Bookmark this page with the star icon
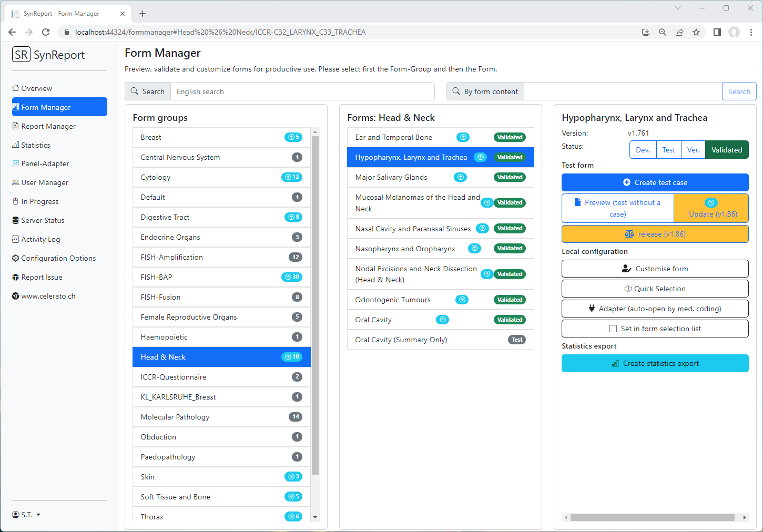The width and height of the screenshot is (763, 532). click(696, 32)
